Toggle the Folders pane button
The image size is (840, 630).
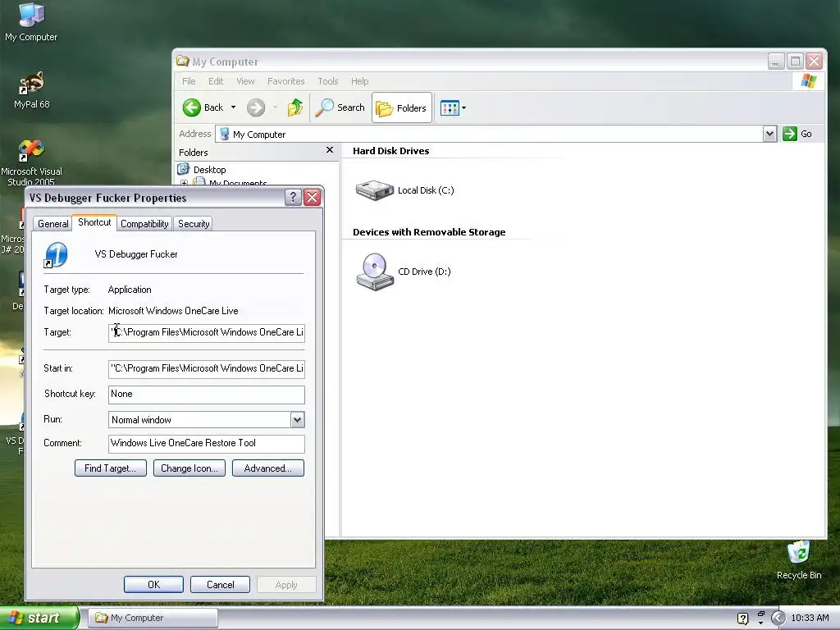402,107
